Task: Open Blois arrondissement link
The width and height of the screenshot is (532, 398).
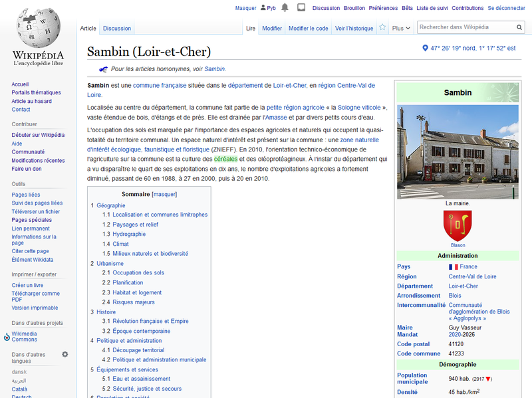Action: click(x=455, y=296)
